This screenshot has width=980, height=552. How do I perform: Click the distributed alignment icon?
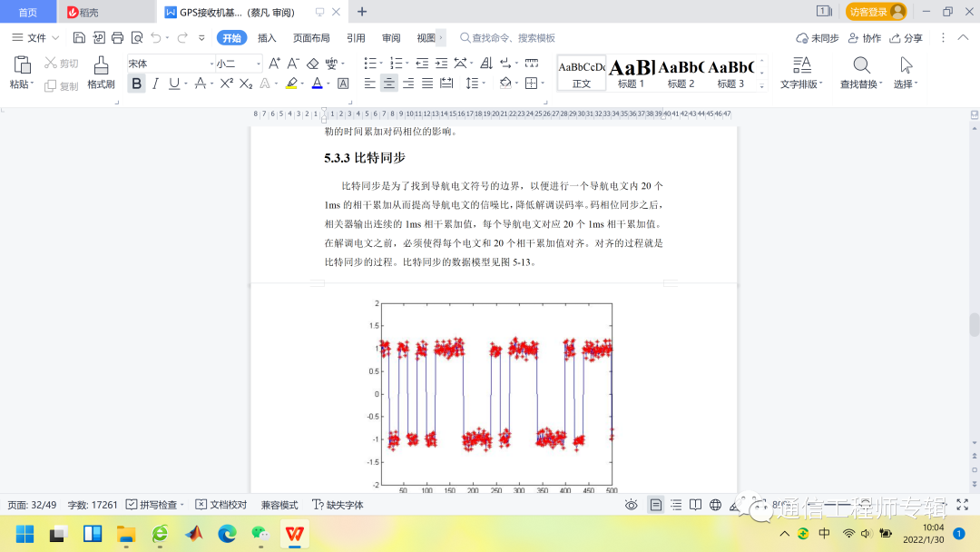pos(446,84)
